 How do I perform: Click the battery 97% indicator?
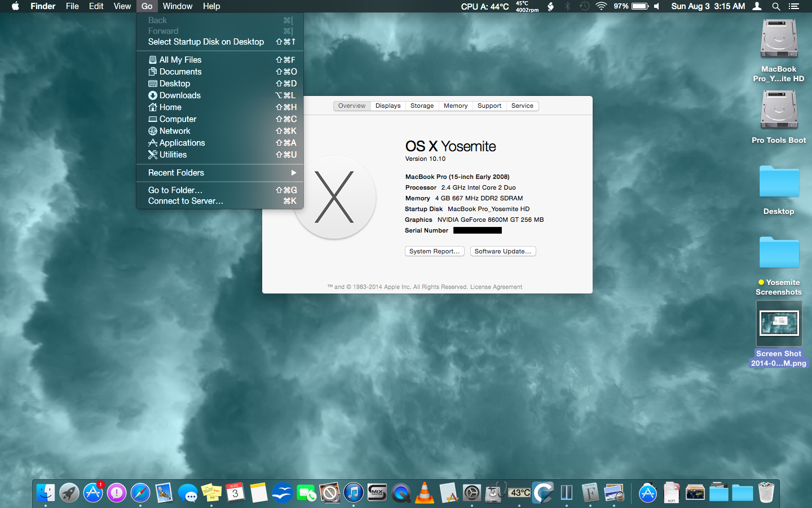[x=631, y=6]
